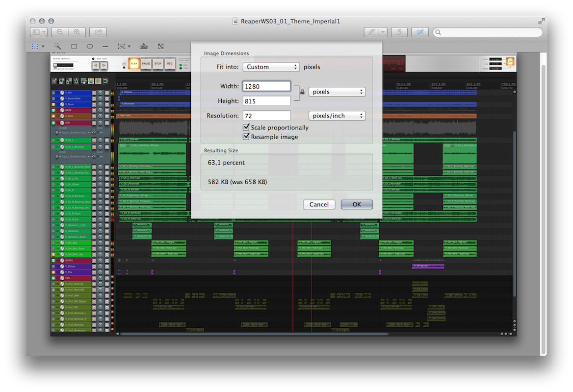
Task: Select the line drawing tool
Action: pos(105,47)
